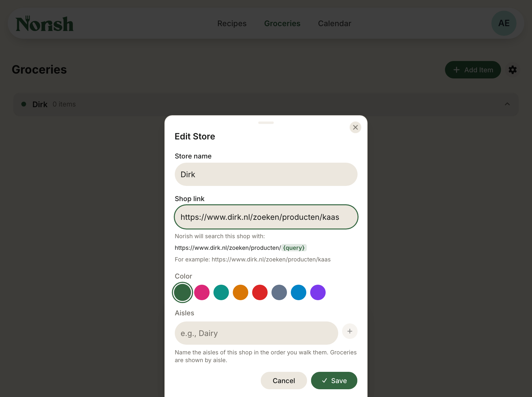Collapse the Dirk store section chevron
The height and width of the screenshot is (397, 532).
click(507, 104)
